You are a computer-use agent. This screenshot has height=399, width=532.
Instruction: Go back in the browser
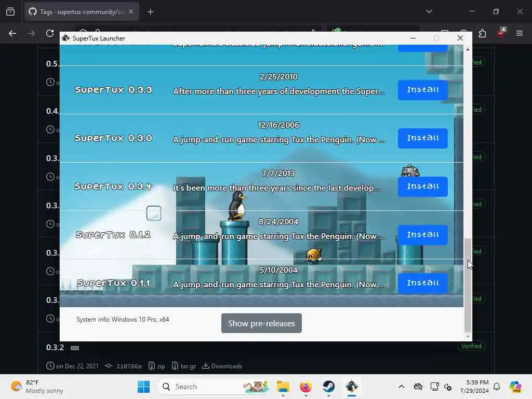[x=12, y=33]
